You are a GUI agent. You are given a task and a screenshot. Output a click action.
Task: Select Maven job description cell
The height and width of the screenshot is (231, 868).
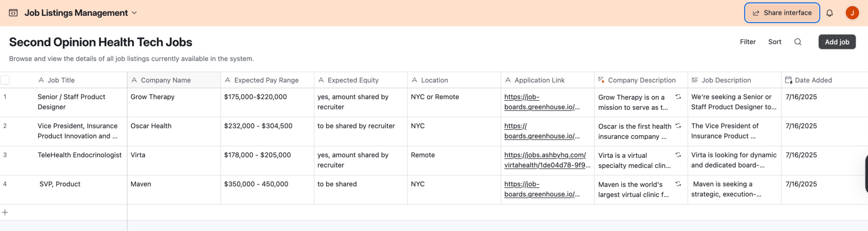(734, 189)
